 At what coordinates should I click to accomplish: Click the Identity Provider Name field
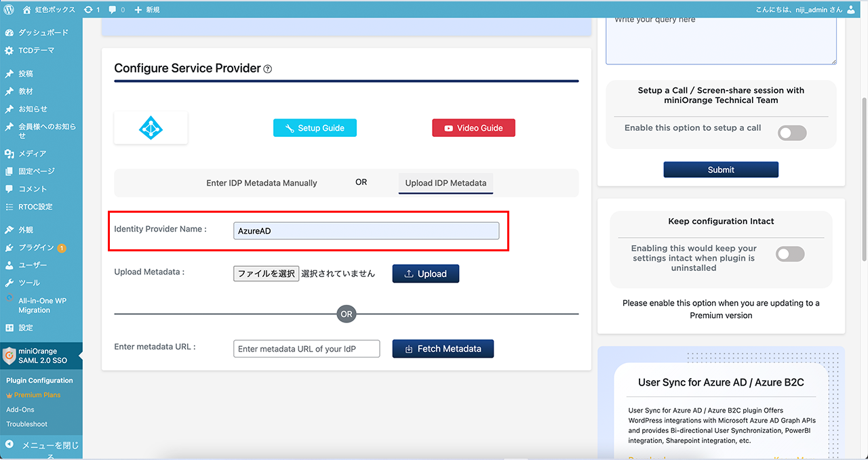[x=366, y=231]
